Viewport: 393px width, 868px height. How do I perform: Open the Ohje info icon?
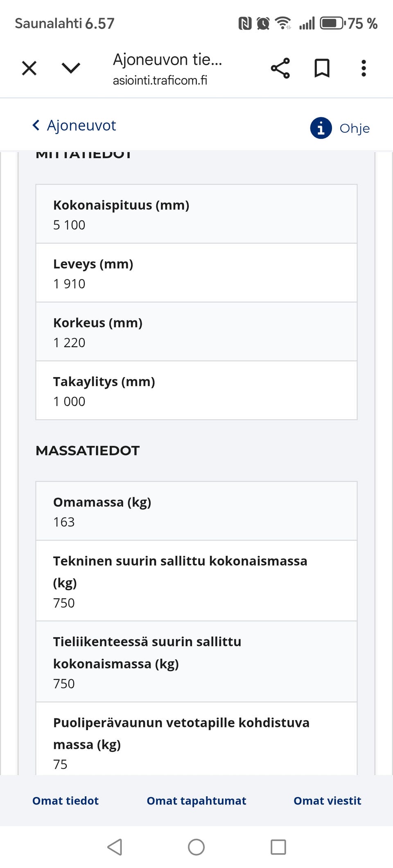pos(321,128)
